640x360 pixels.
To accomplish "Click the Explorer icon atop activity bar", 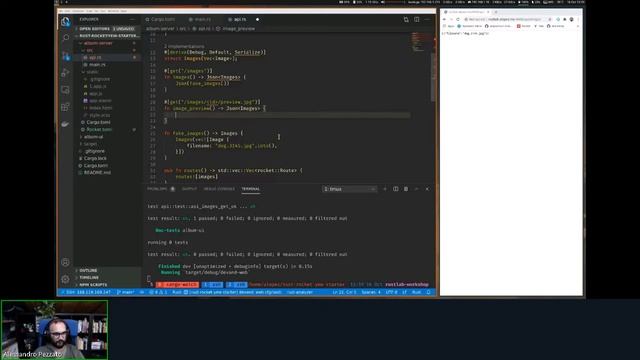I will (x=66, y=21).
